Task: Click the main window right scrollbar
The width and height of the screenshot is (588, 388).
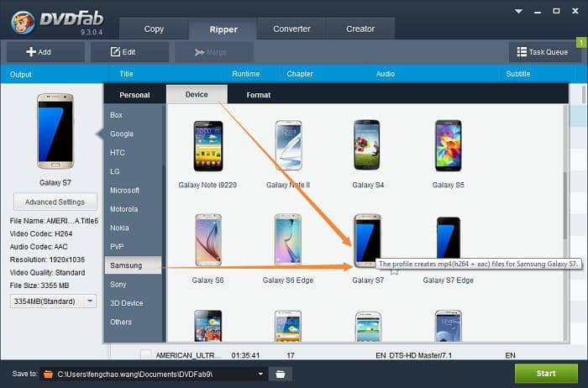Action: [584, 94]
